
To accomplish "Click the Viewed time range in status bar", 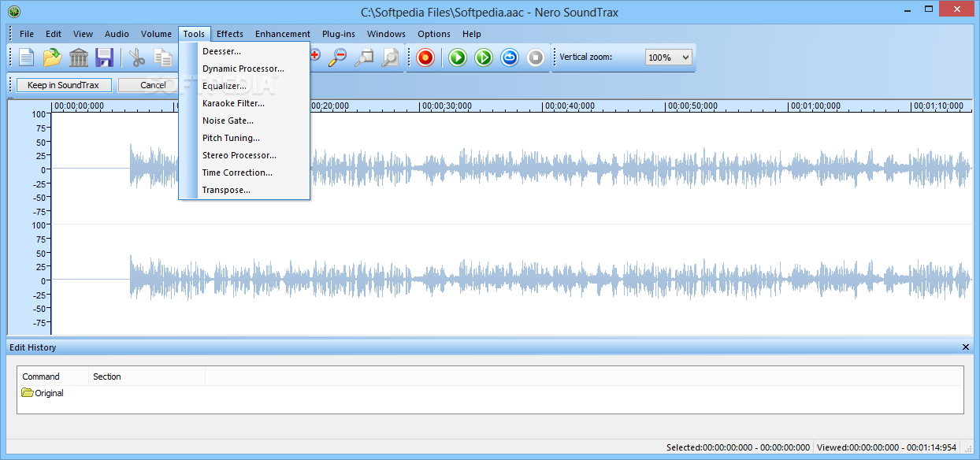I will click(886, 447).
